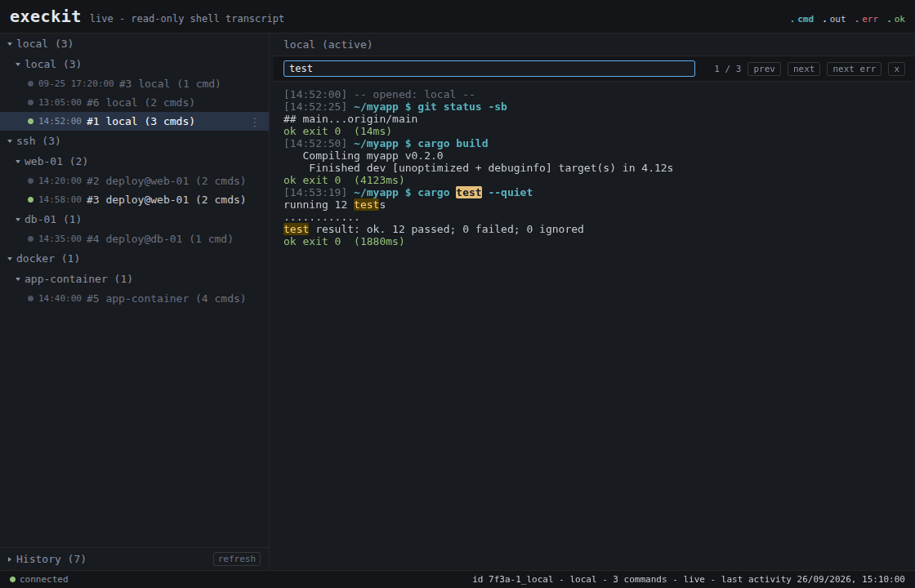Click the execkit app title
This screenshot has width=915, height=588.
pos(46,16)
